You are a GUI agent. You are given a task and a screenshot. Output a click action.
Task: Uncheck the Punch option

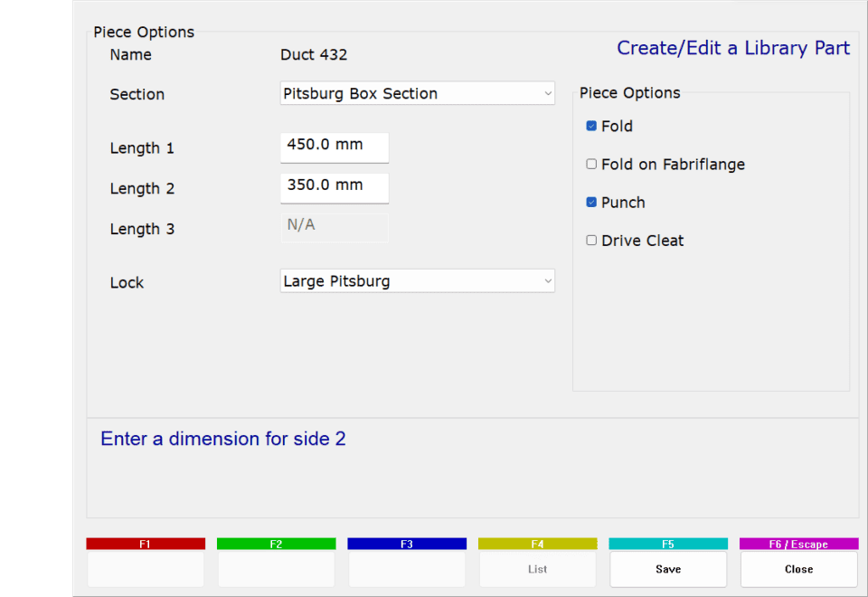[592, 203]
